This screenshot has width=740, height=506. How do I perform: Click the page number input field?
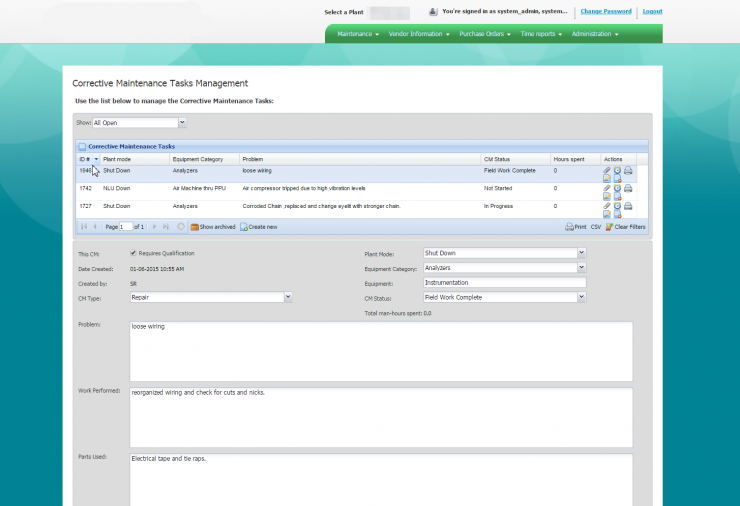pos(126,227)
